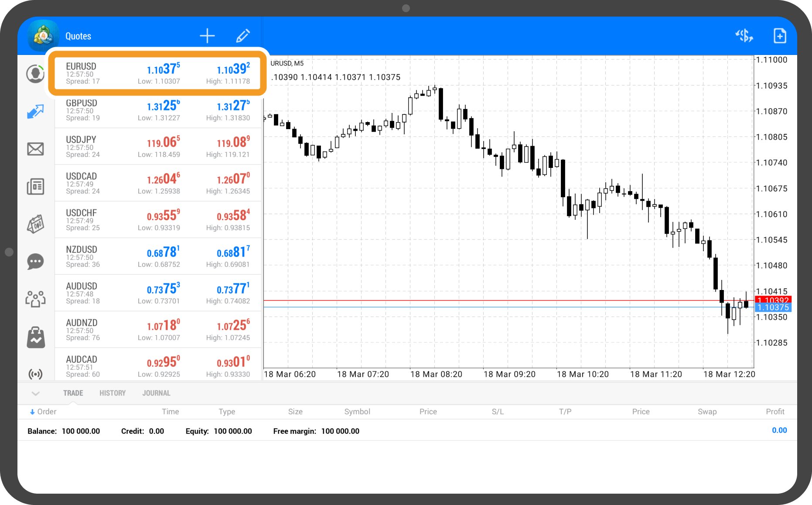
Task: Switch to the JOURNAL tab
Action: pos(156,393)
